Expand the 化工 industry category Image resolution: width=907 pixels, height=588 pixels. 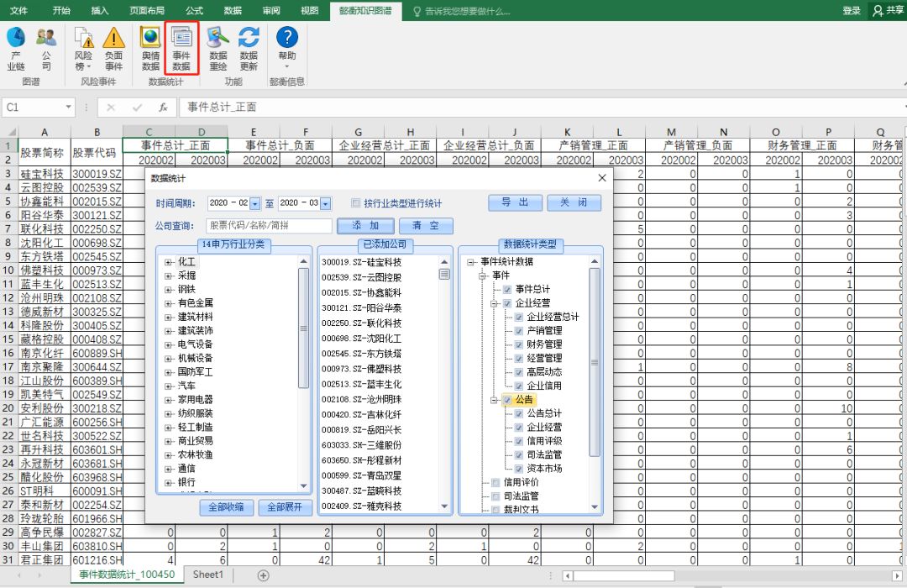[x=166, y=262]
